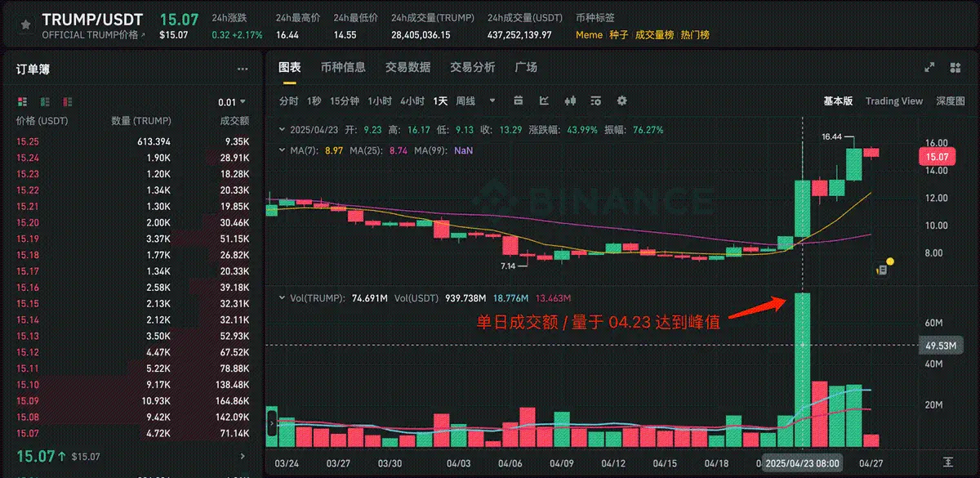This screenshot has width=980, height=478.
Task: Open the chart layout grid icon
Action: tap(955, 68)
